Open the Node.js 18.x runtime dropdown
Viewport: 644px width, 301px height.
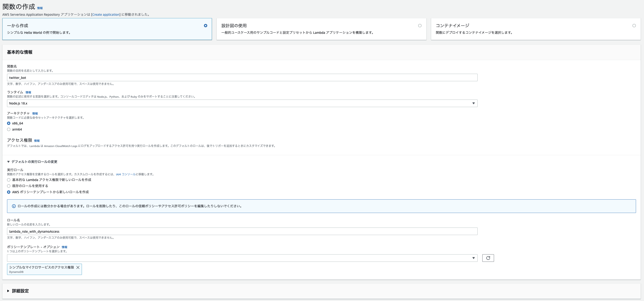242,103
